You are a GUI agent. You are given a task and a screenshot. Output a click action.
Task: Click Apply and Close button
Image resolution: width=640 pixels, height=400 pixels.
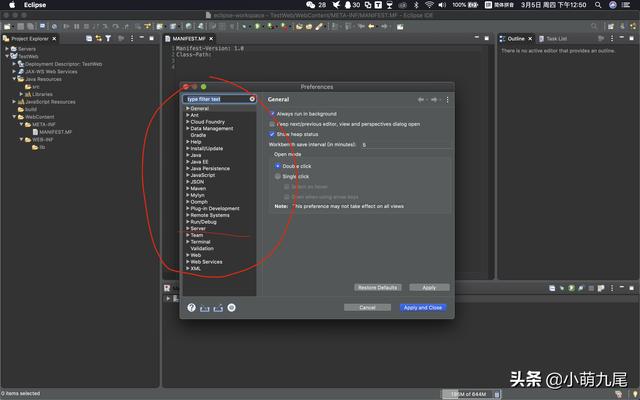(423, 307)
